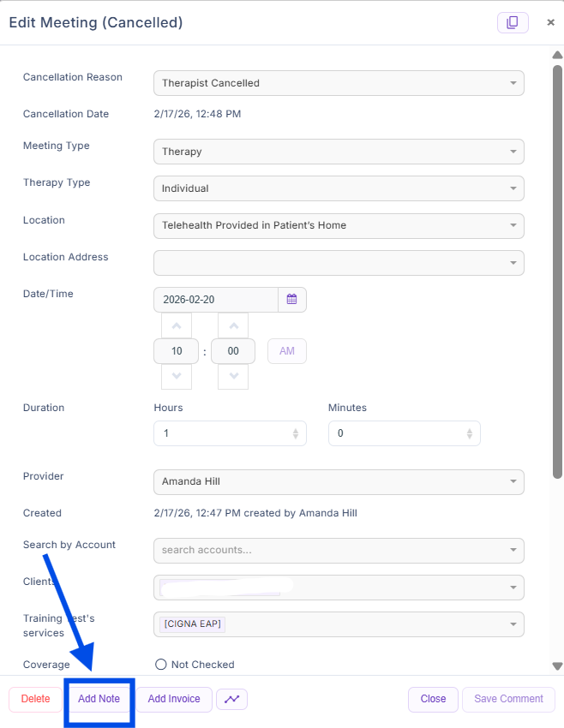This screenshot has width=564, height=728.
Task: Increase the hour with up chevron
Action: point(177,325)
